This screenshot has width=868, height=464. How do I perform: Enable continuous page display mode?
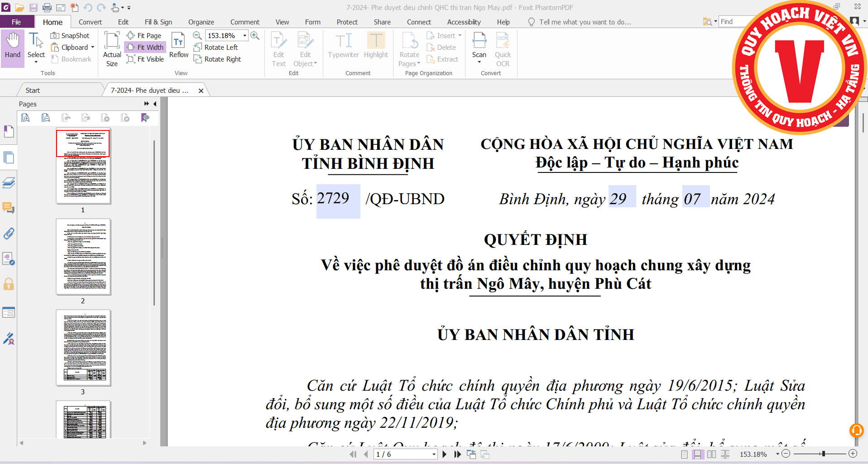point(698,454)
